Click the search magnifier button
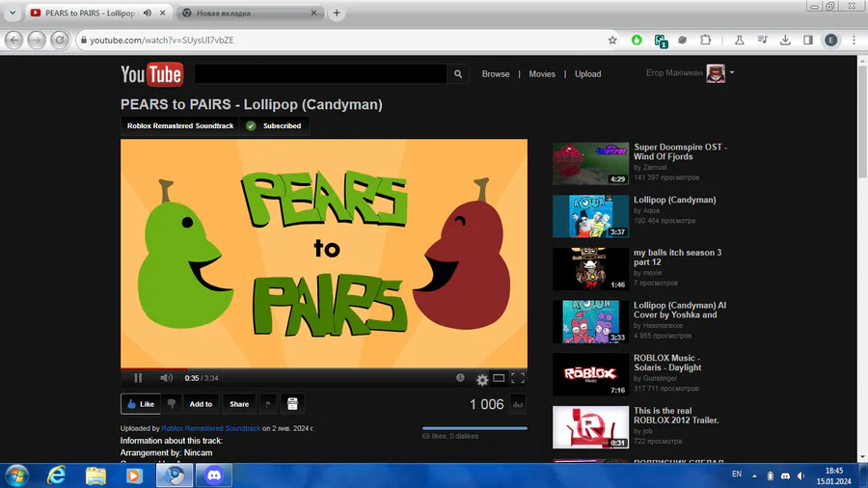This screenshot has width=868, height=488. 458,73
